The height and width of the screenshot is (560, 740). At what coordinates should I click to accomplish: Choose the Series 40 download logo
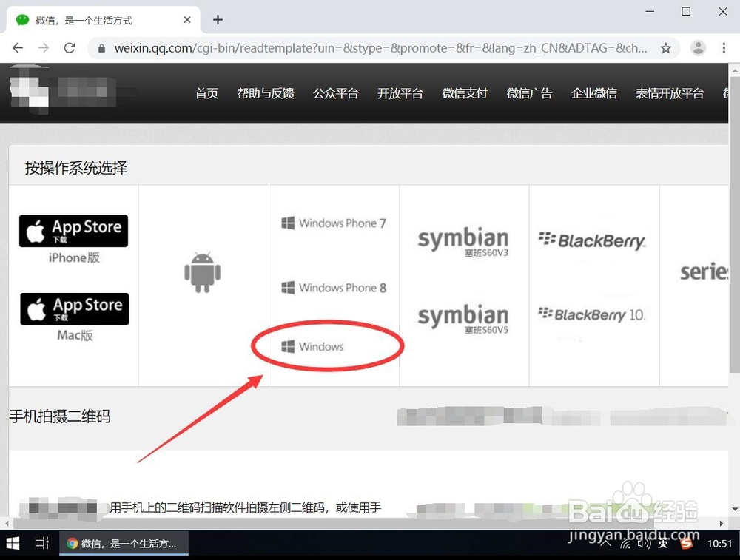704,271
